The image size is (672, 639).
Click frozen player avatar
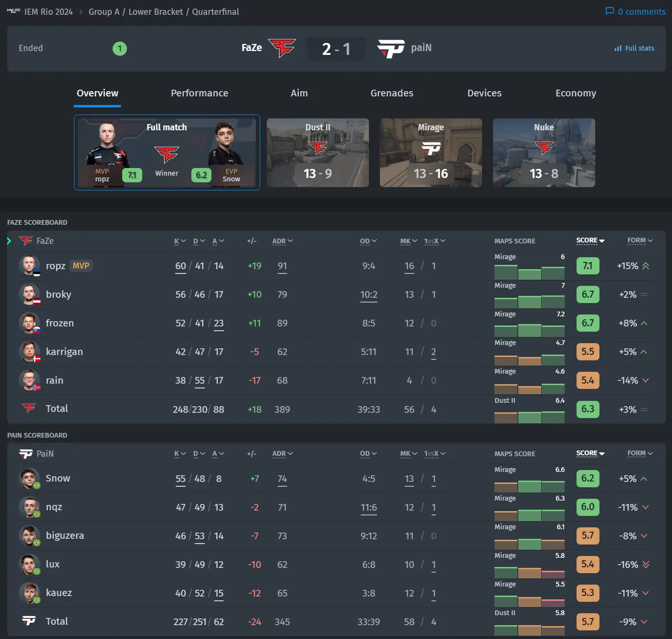point(29,323)
